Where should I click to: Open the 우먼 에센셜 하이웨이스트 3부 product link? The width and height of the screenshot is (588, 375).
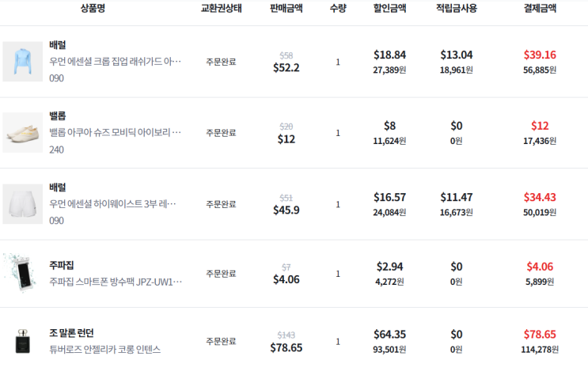116,204
